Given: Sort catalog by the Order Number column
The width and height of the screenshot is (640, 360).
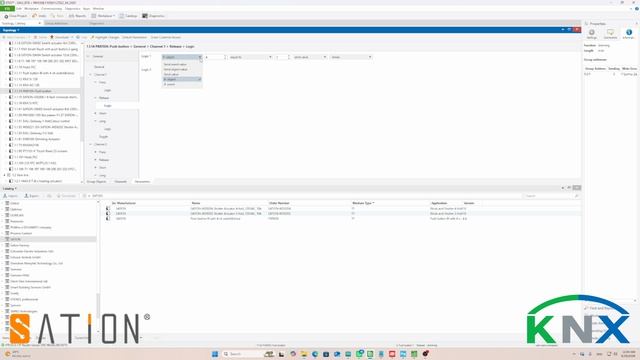Looking at the screenshot, I should click(279, 203).
